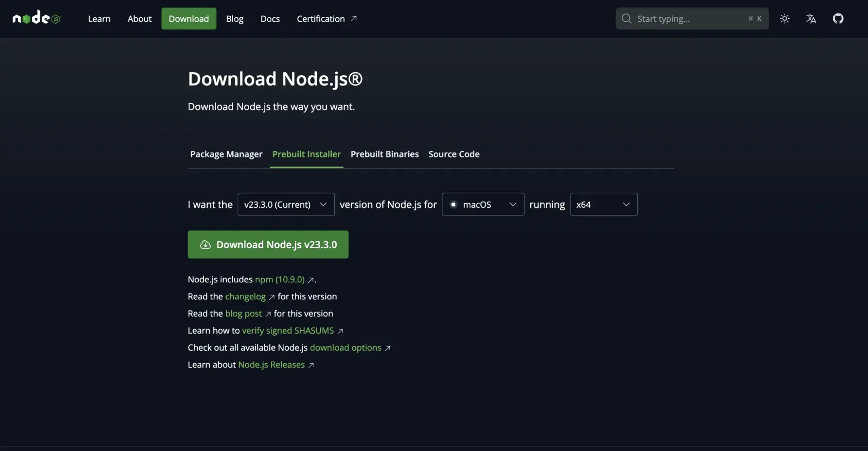The width and height of the screenshot is (868, 451).
Task: Open the Certification nav link
Action: coord(327,19)
